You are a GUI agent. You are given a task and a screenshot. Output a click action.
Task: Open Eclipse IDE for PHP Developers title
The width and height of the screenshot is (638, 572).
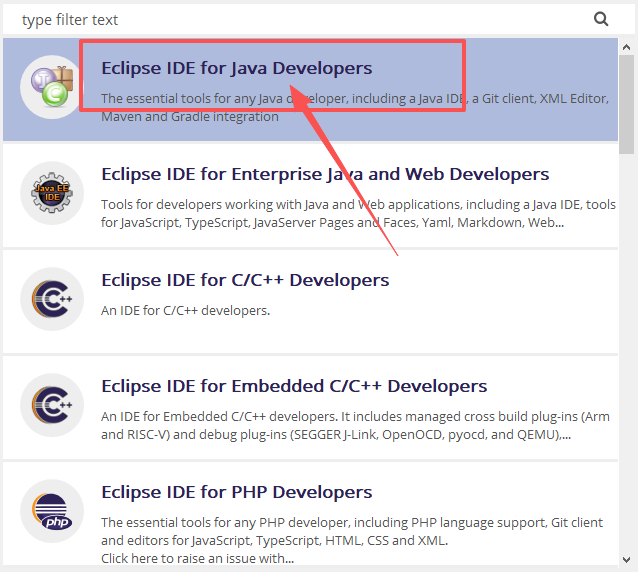click(236, 492)
